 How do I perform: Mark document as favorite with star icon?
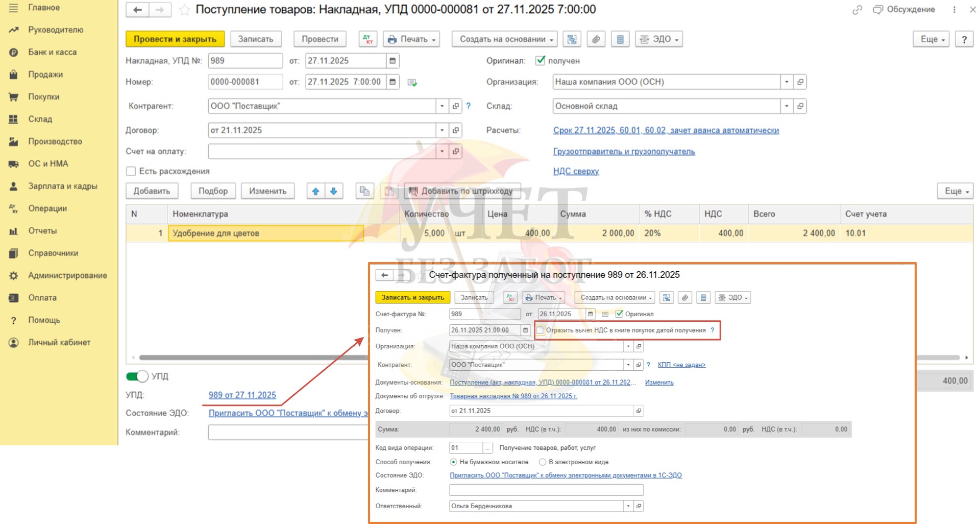184,10
